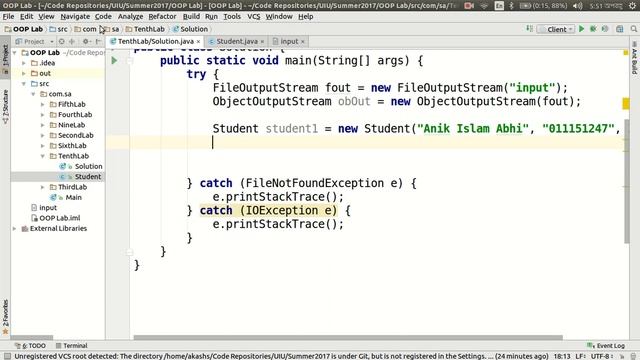The image size is (640, 360).
Task: Collapse the com.sa package
Action: point(33,94)
